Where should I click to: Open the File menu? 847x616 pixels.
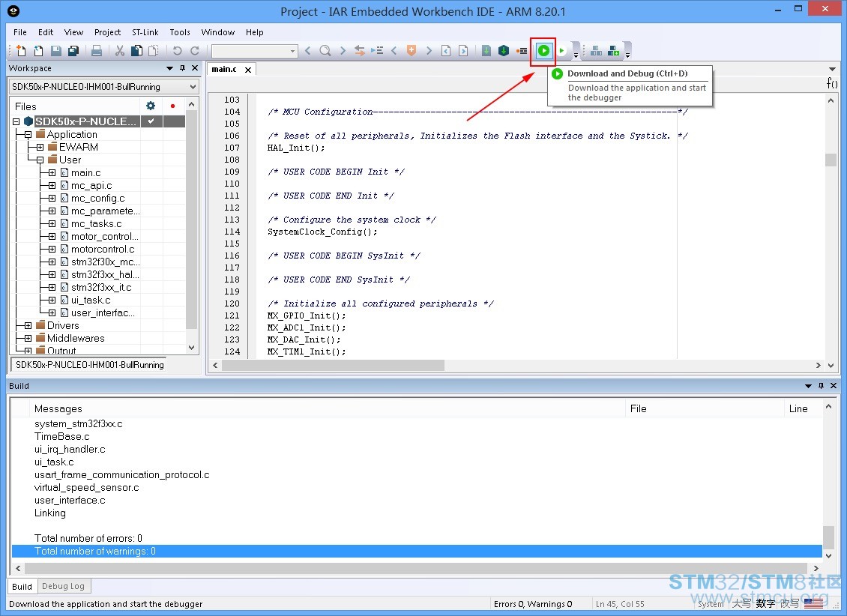point(20,32)
